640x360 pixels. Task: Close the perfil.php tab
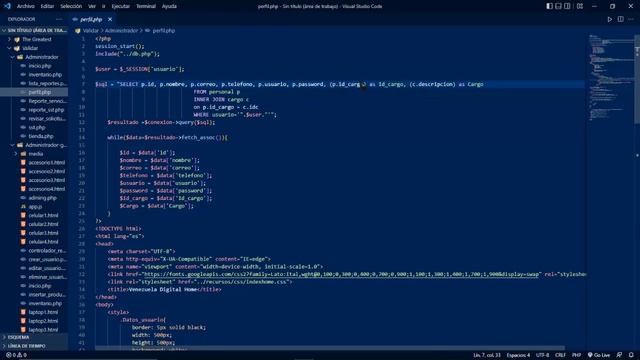(110, 19)
